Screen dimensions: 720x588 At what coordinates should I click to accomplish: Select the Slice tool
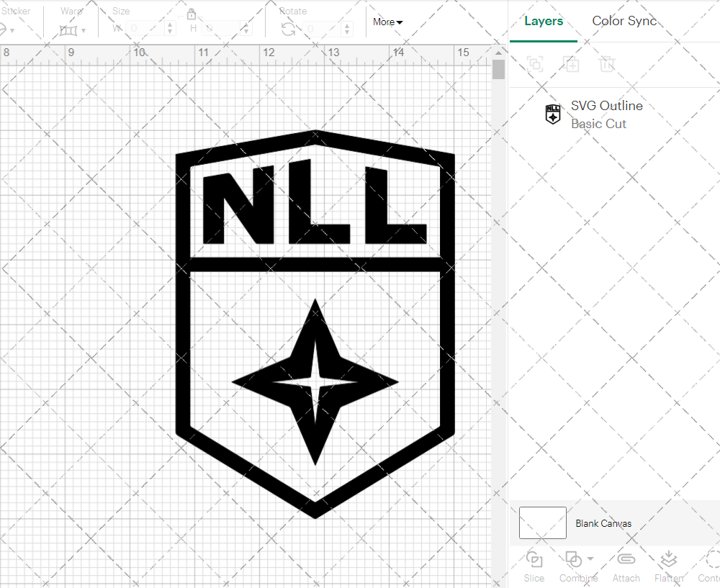[534, 566]
